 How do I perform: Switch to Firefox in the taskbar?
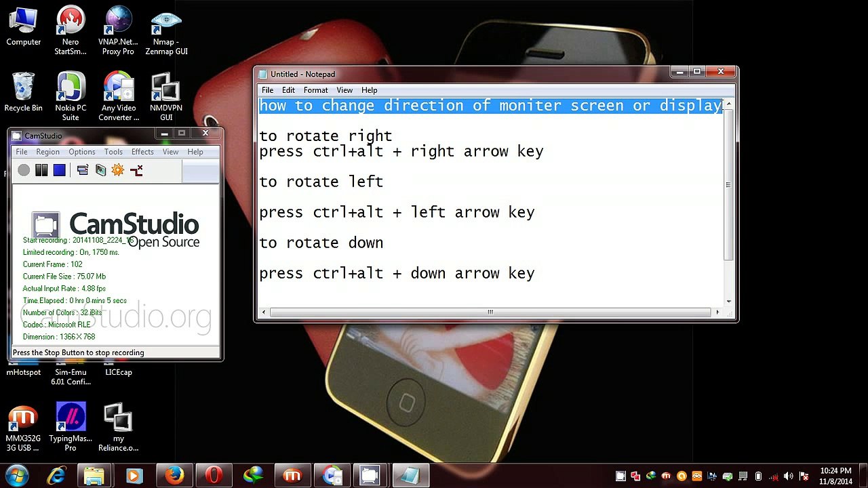174,476
